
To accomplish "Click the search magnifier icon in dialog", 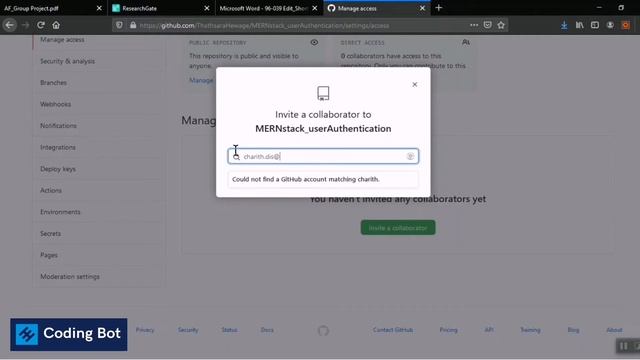I will 236,157.
